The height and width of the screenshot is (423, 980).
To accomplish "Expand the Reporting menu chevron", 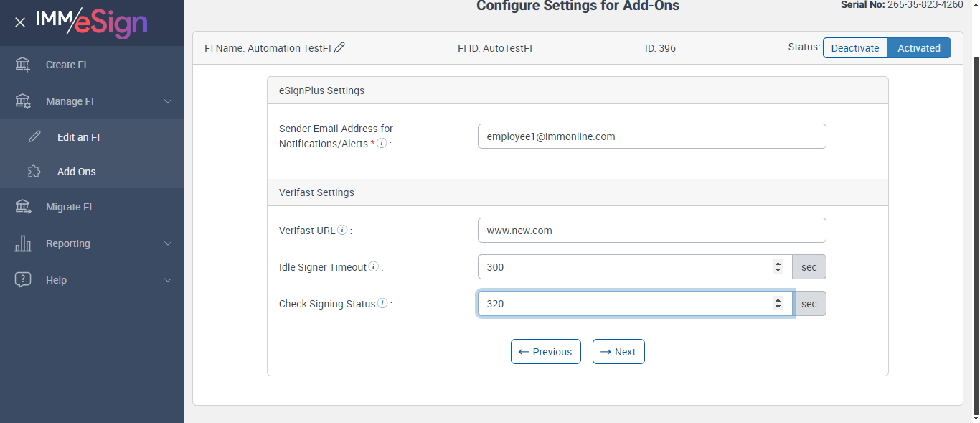I will (168, 243).
